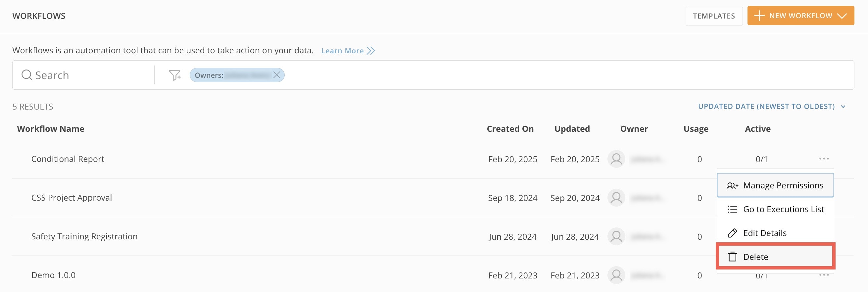Open three-dot menu for Conditional Report
The image size is (868, 292).
click(824, 159)
